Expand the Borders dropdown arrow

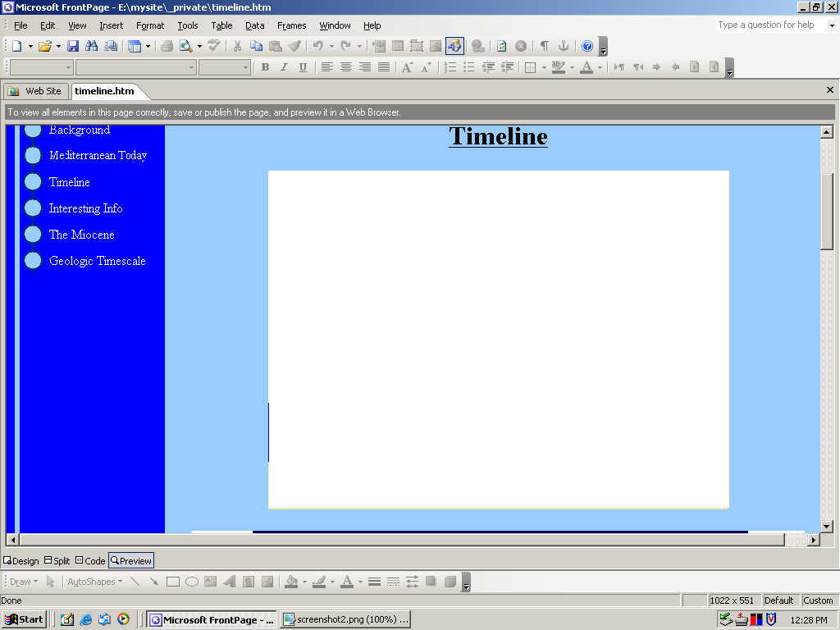[x=545, y=67]
